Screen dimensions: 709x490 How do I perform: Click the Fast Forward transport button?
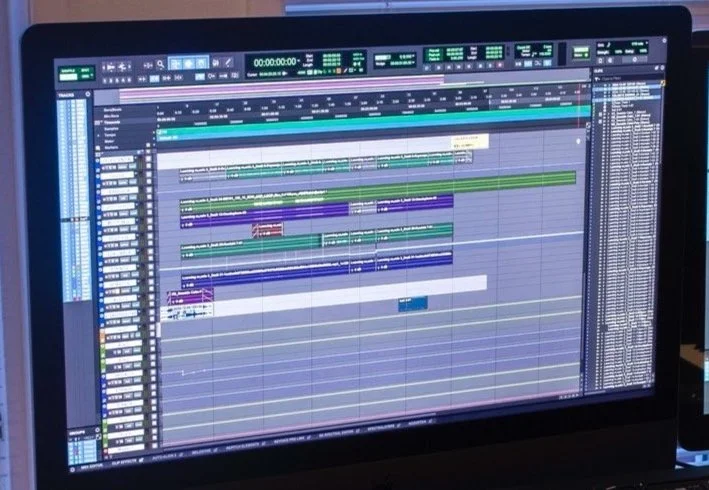click(458, 66)
